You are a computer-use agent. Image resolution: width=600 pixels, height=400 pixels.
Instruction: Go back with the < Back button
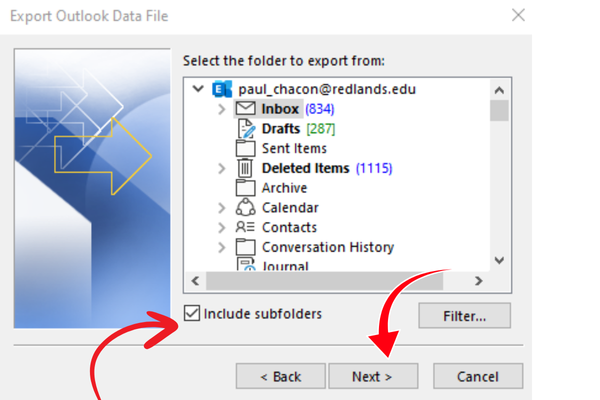point(280,377)
